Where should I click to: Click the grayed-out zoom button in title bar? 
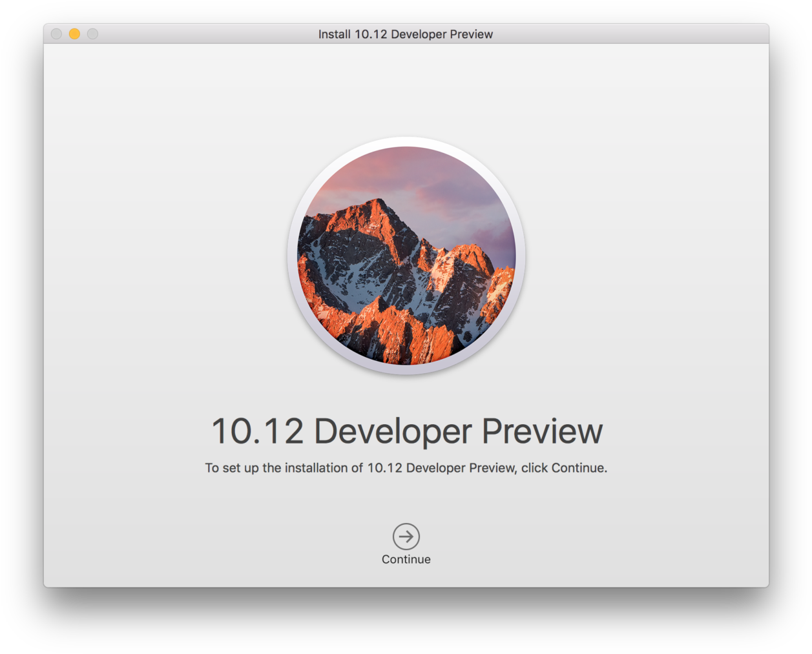(93, 34)
